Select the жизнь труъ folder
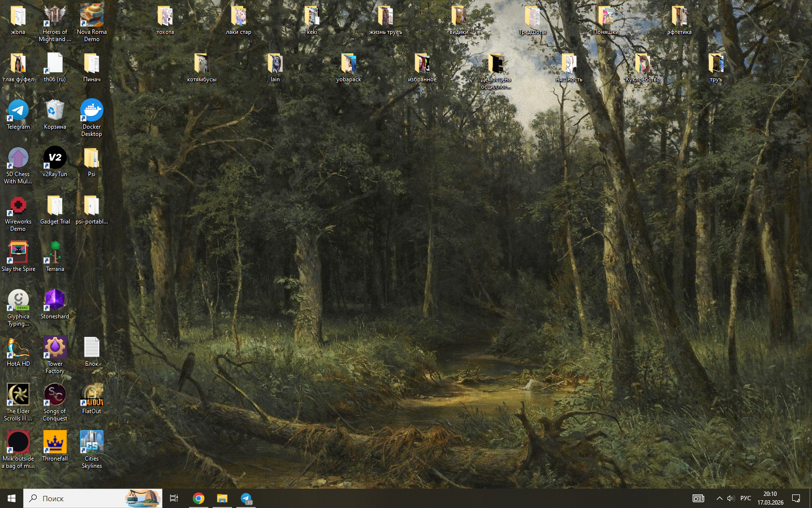 (x=386, y=20)
